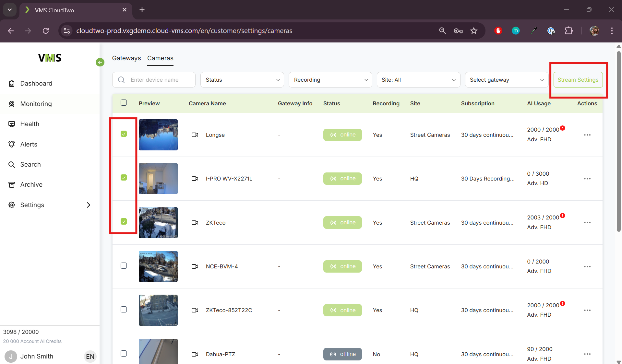Toggle the select-all header checkbox
Viewport: 622px width, 364px height.
pos(124,103)
